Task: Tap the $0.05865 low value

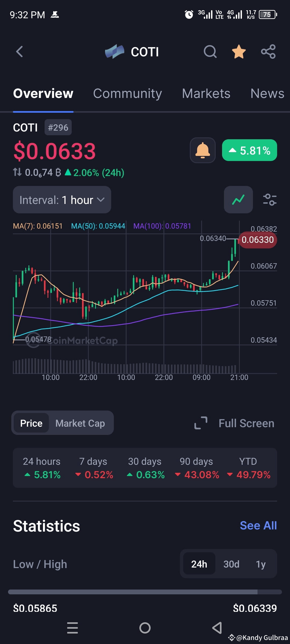Action: pos(35,608)
